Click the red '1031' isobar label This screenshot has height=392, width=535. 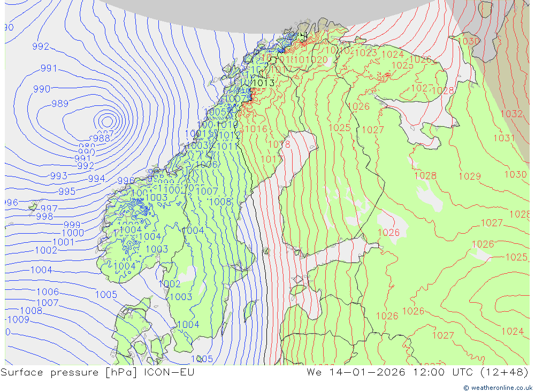(x=504, y=138)
